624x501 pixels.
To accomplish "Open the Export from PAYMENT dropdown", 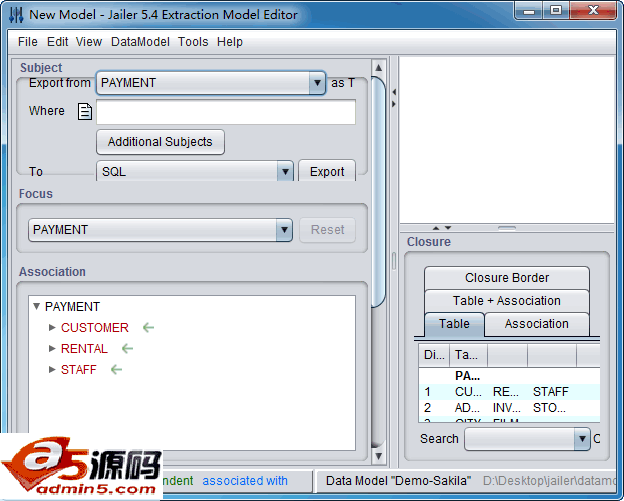I will pyautogui.click(x=317, y=83).
